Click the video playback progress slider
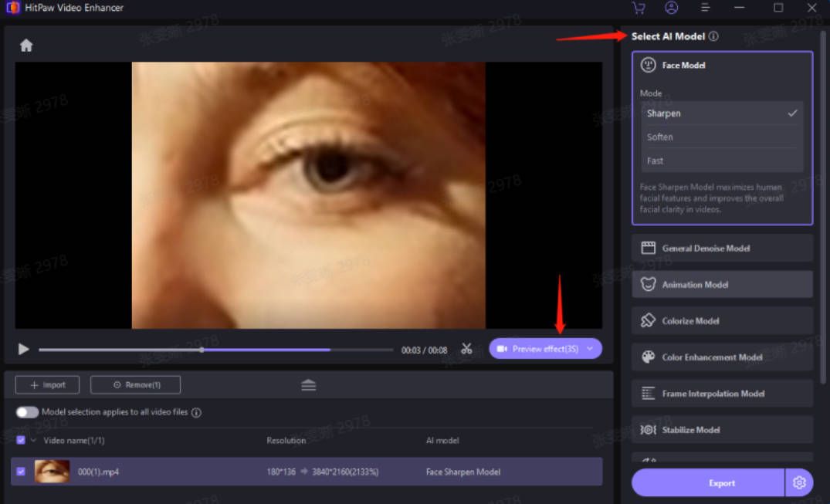 (215, 350)
